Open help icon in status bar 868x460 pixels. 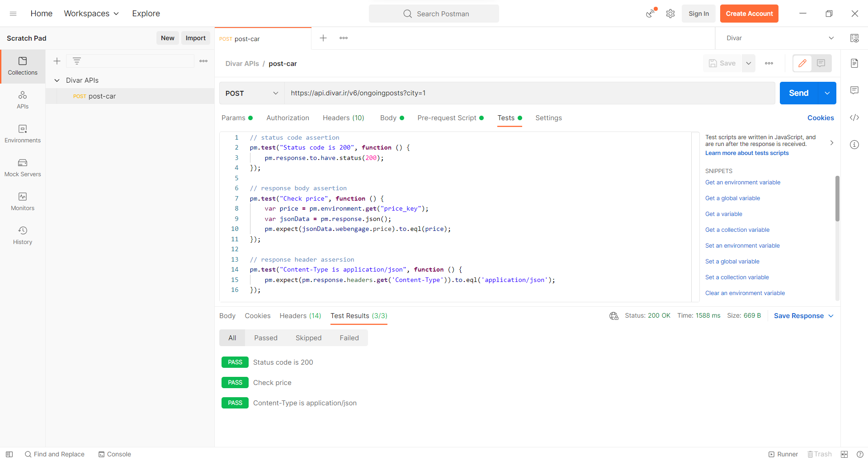click(860, 454)
